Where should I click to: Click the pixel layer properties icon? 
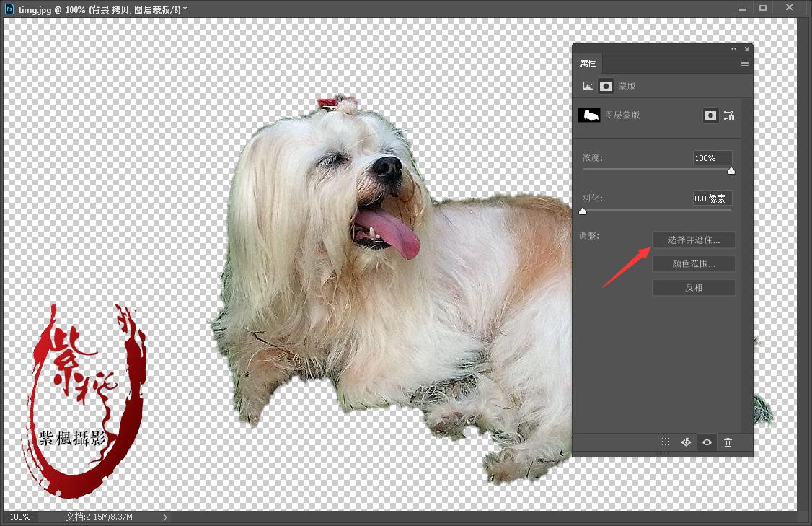[x=588, y=86]
